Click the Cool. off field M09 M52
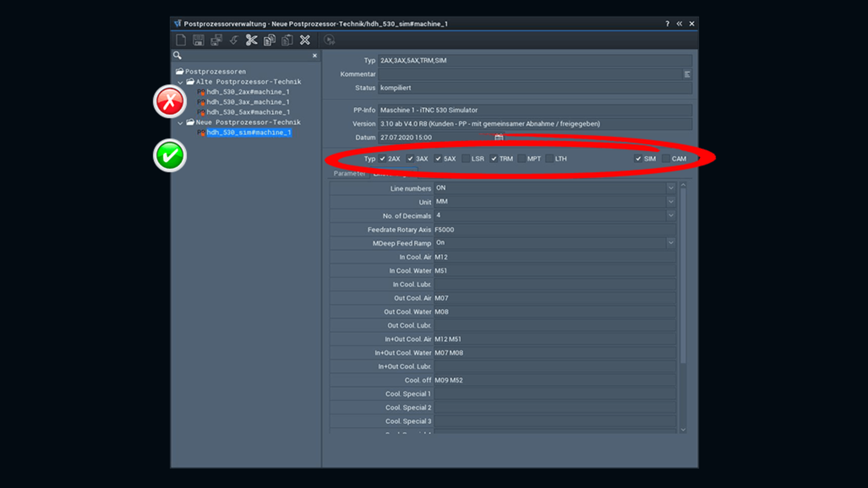The width and height of the screenshot is (868, 488). [x=555, y=380]
